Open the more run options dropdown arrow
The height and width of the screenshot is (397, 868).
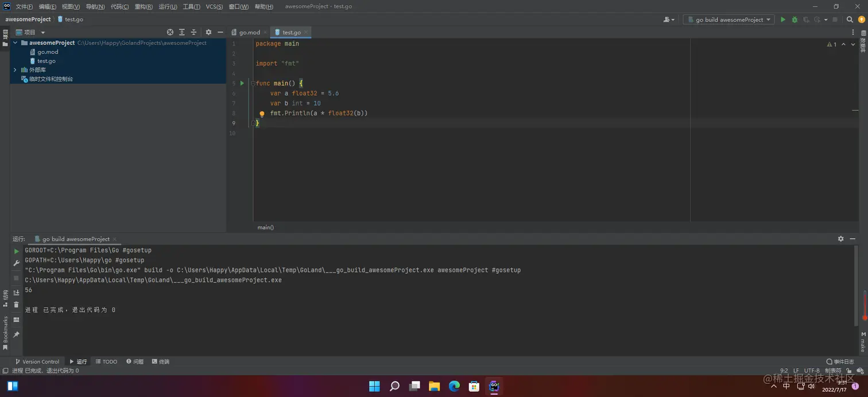[826, 20]
